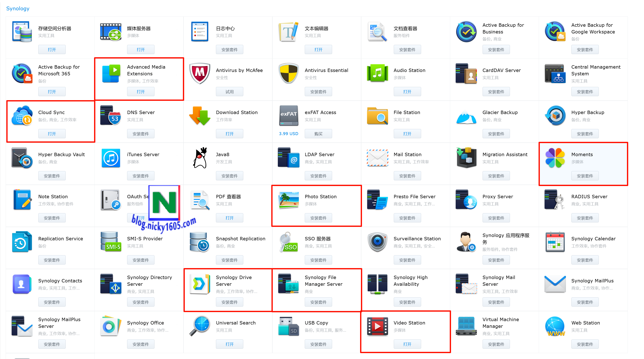Image resolution: width=644 pixels, height=359 pixels.
Task: Click the Log Center (日志中心) icon
Action: (200, 32)
